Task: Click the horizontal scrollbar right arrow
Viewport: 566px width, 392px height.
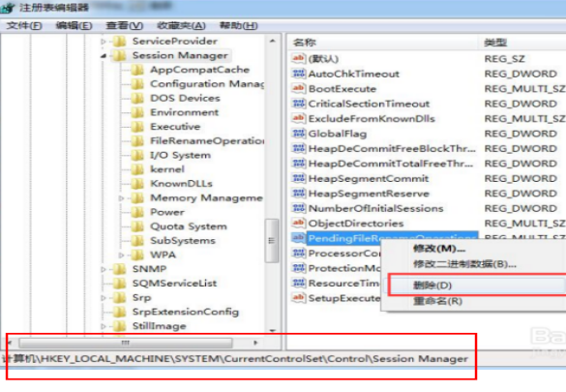Action: pyautogui.click(x=256, y=343)
